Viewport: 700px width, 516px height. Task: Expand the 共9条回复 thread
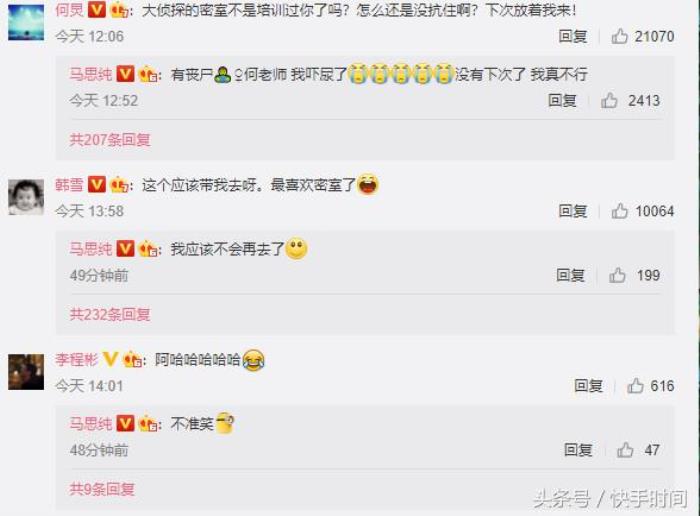[x=102, y=489]
